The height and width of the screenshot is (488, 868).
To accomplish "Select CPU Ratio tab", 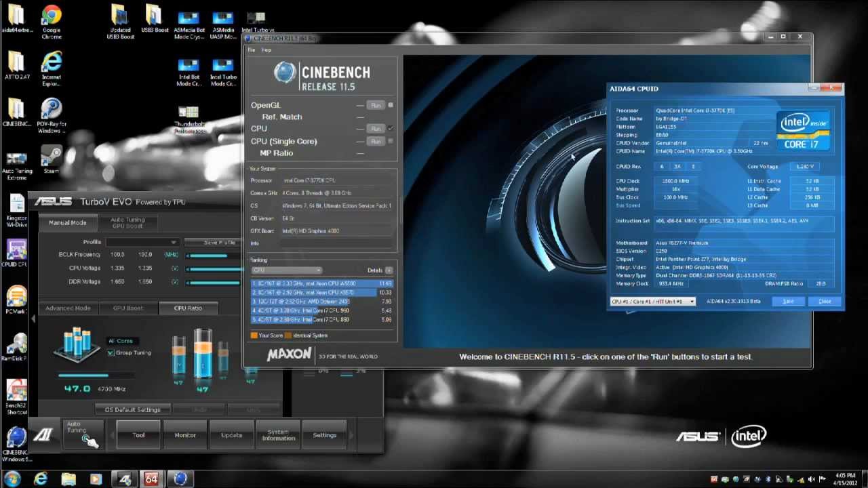I will [x=188, y=308].
